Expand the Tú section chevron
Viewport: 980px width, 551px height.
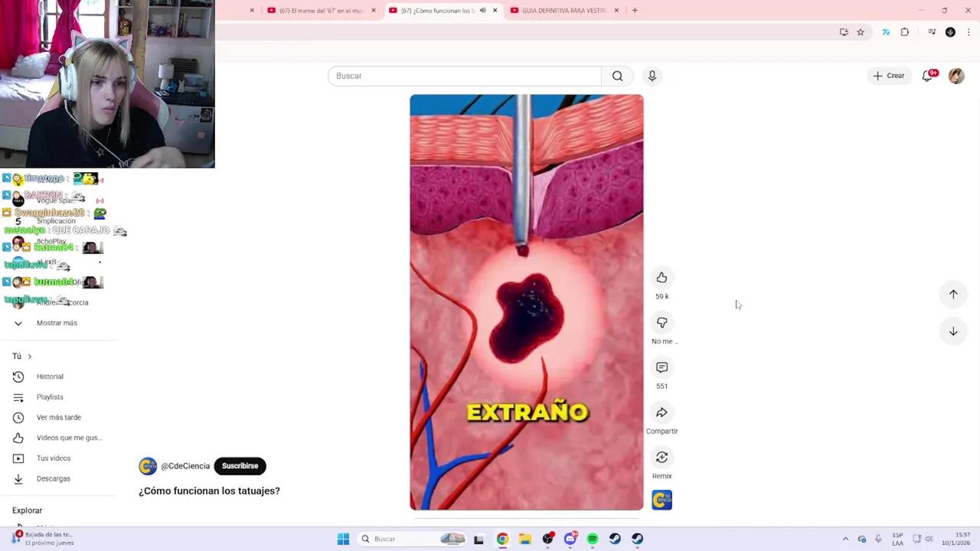30,356
